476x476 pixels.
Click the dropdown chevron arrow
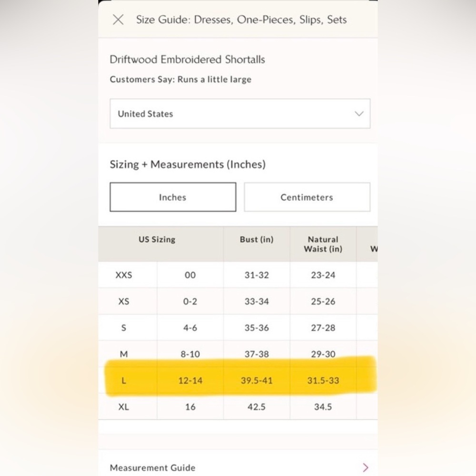[x=359, y=114]
